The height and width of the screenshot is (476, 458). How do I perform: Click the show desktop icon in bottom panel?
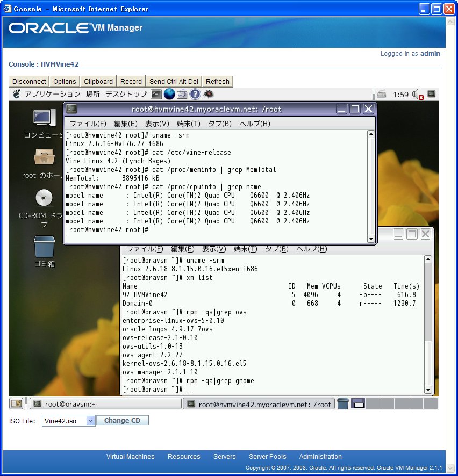(17, 403)
